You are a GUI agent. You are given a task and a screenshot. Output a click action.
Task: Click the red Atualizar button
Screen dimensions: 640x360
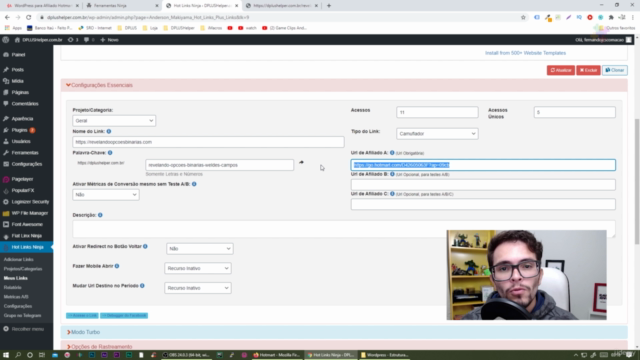tap(561, 70)
